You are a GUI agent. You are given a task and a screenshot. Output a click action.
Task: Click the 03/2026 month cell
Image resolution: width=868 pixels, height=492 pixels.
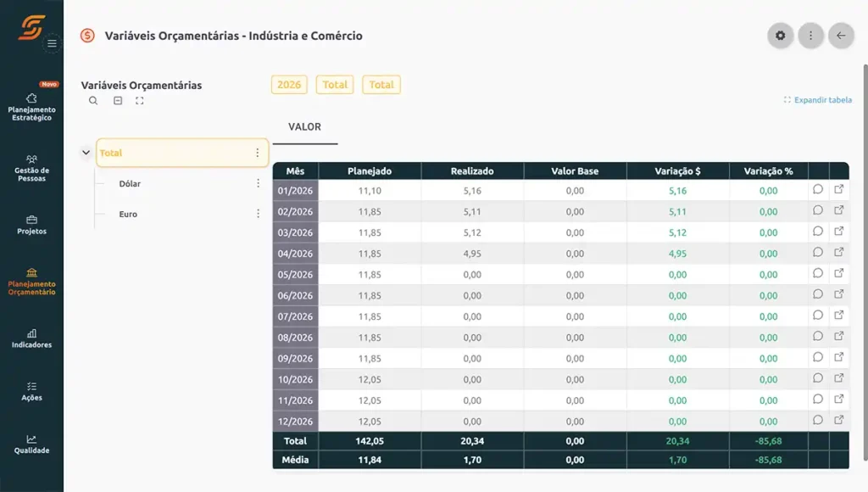click(x=296, y=232)
